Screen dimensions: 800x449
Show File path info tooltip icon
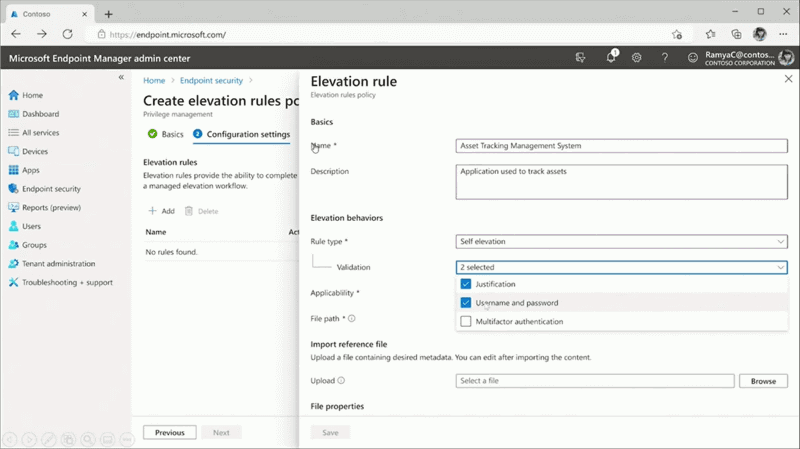pos(352,318)
